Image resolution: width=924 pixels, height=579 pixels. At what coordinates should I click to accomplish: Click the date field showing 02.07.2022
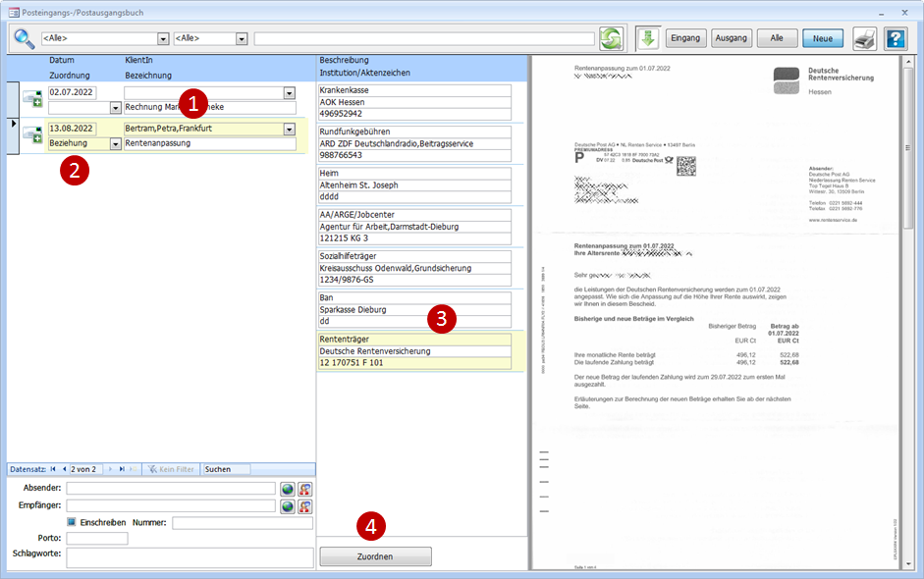72,92
